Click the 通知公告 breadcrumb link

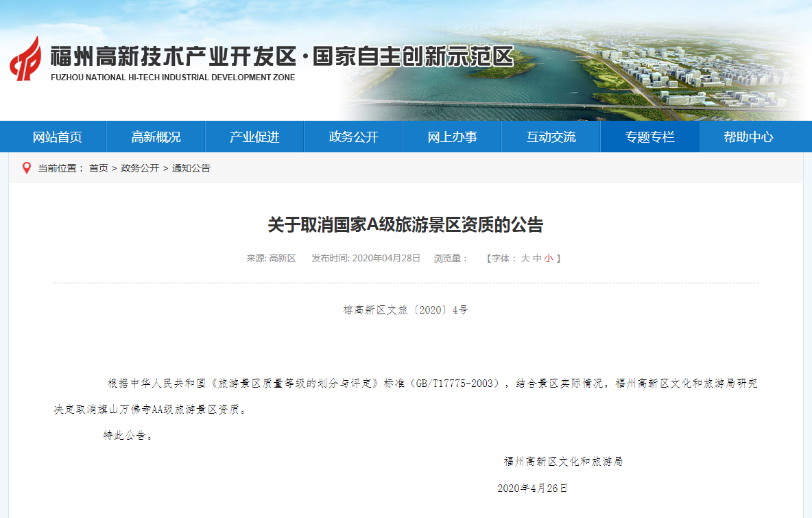coord(191,168)
